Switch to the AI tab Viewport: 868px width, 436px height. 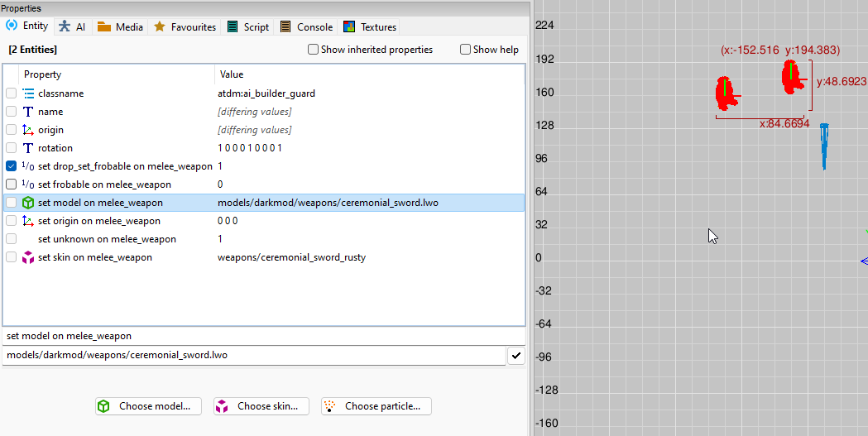72,26
